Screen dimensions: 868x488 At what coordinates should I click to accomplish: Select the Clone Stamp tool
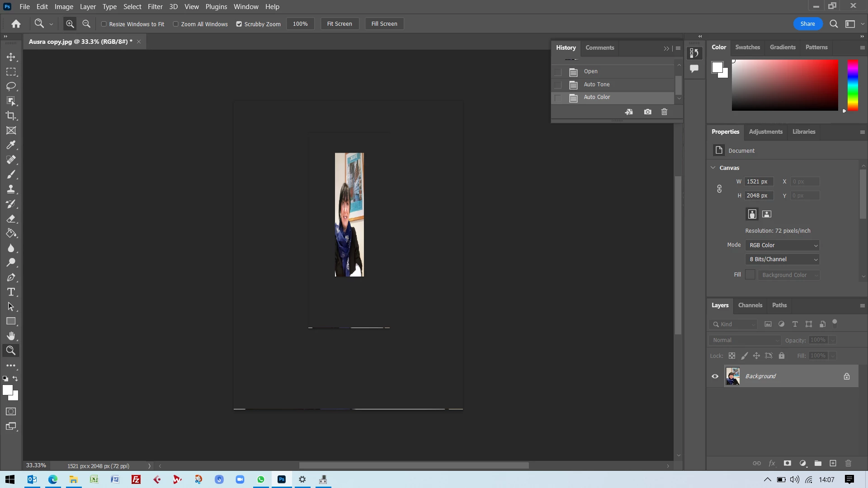[x=11, y=189]
